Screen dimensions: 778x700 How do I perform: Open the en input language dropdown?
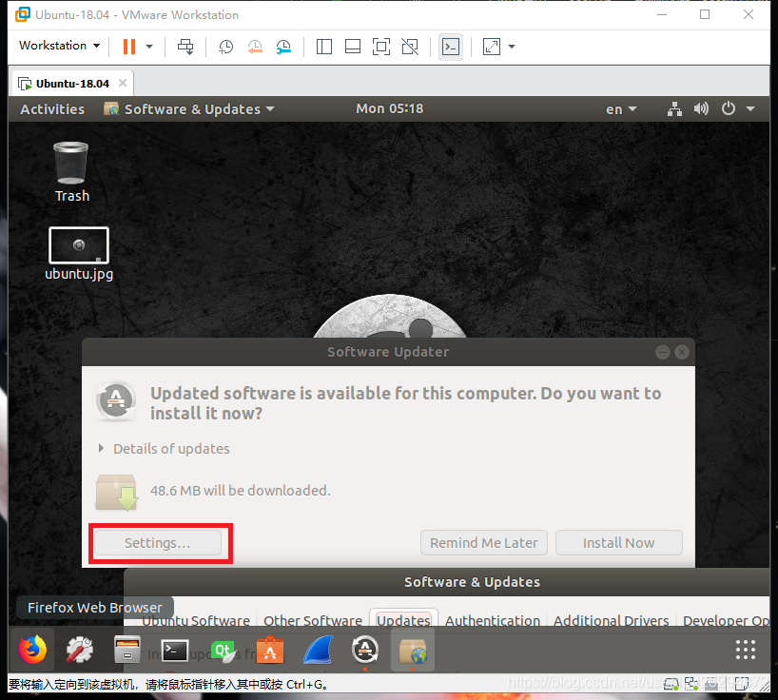621,109
